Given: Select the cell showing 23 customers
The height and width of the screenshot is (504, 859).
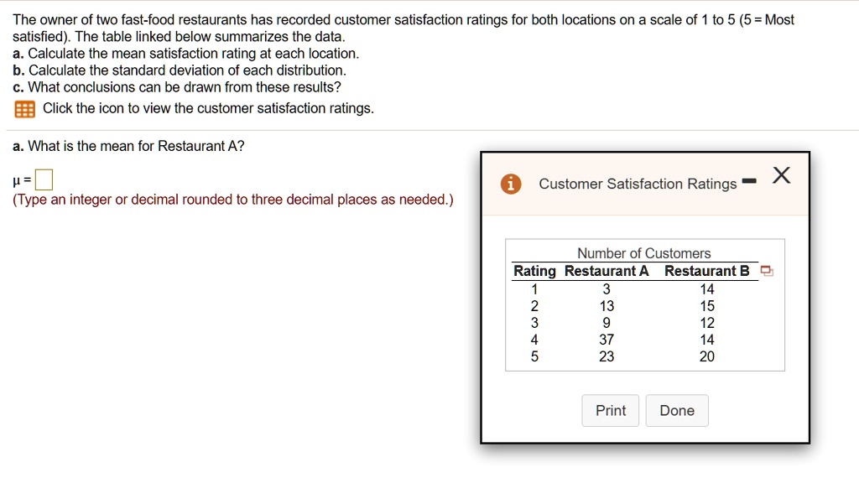Looking at the screenshot, I should [607, 356].
